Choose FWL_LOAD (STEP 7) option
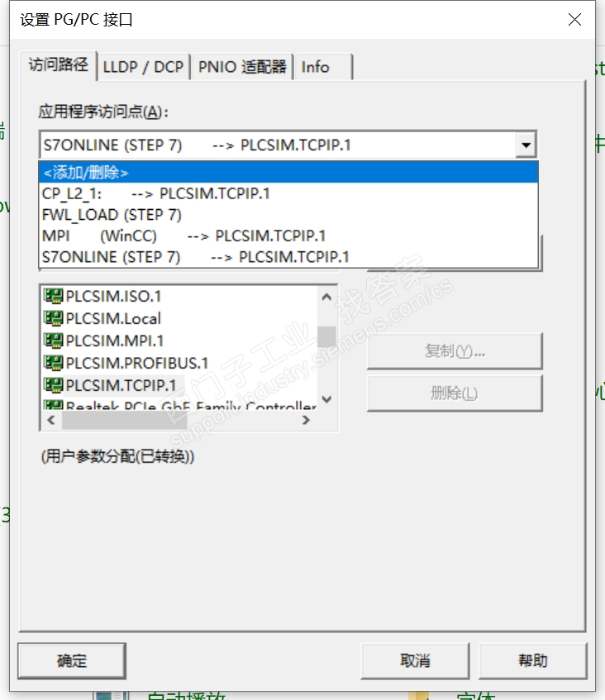 288,215
